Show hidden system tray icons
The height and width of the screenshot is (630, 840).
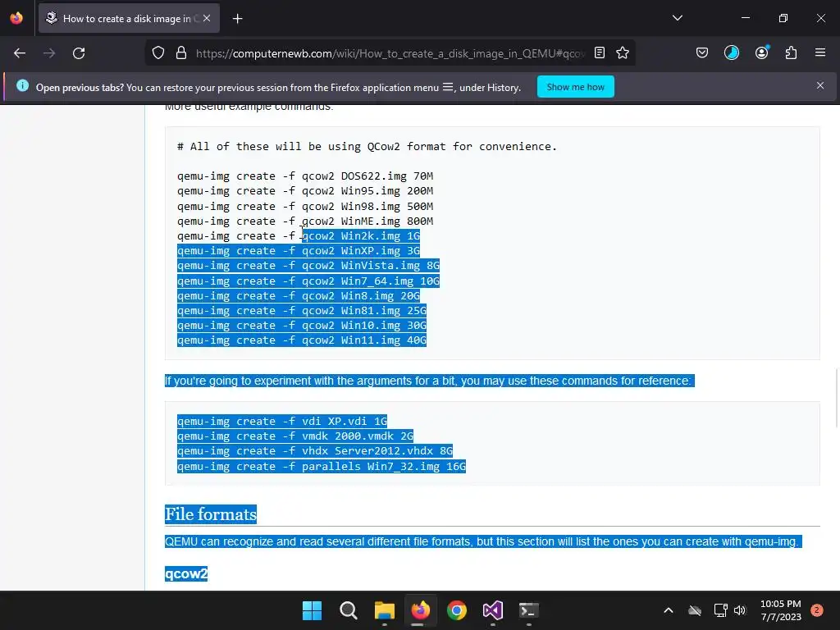coord(668,610)
